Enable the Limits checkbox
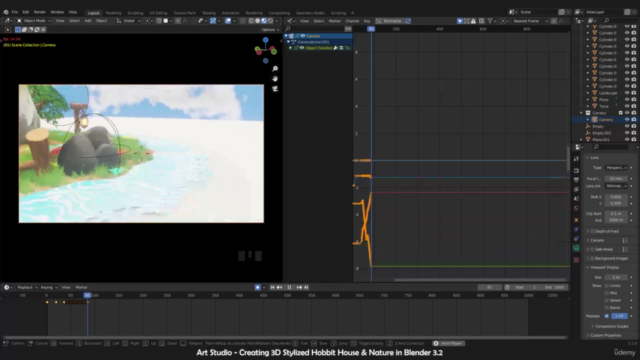 tap(607, 286)
